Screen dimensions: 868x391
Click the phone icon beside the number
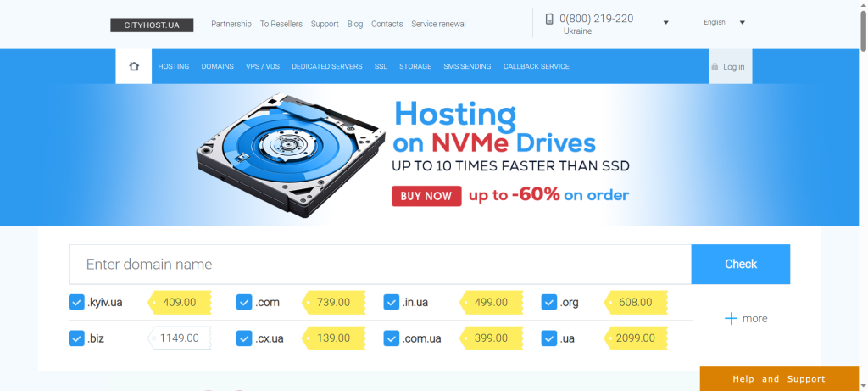pyautogui.click(x=549, y=19)
